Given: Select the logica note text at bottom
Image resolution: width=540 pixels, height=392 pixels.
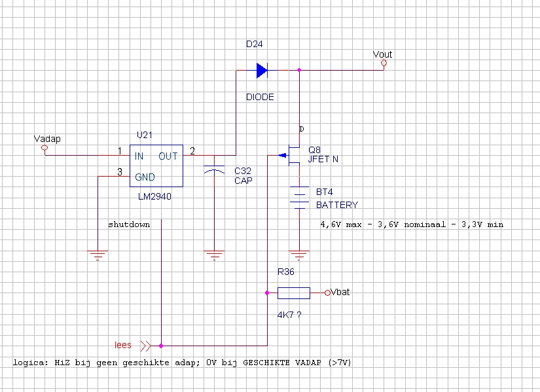Looking at the screenshot, I should coord(182,363).
